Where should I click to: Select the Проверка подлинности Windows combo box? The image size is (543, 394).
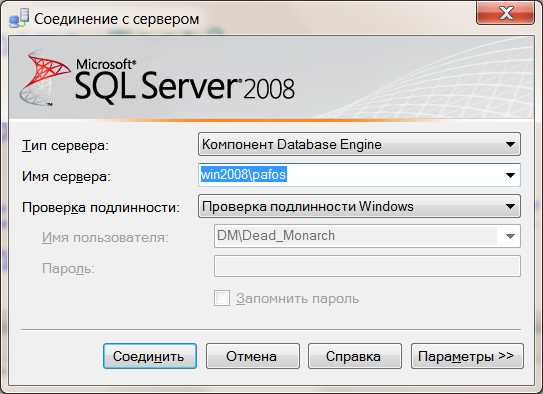coord(359,206)
